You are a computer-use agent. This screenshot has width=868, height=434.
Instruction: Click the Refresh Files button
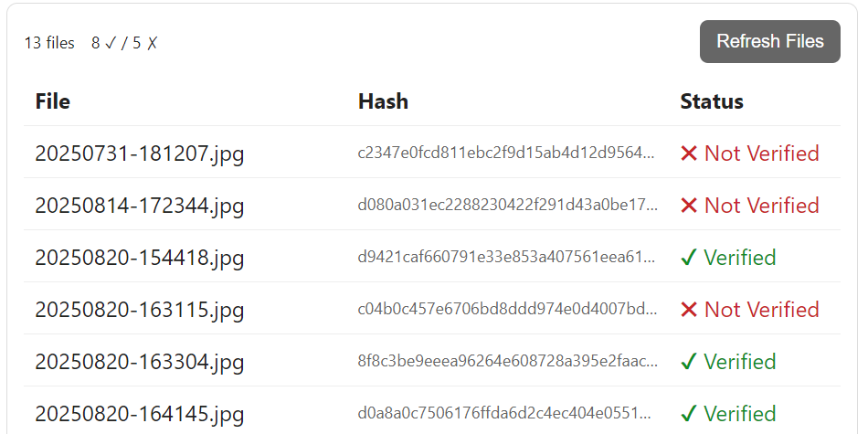tap(769, 42)
